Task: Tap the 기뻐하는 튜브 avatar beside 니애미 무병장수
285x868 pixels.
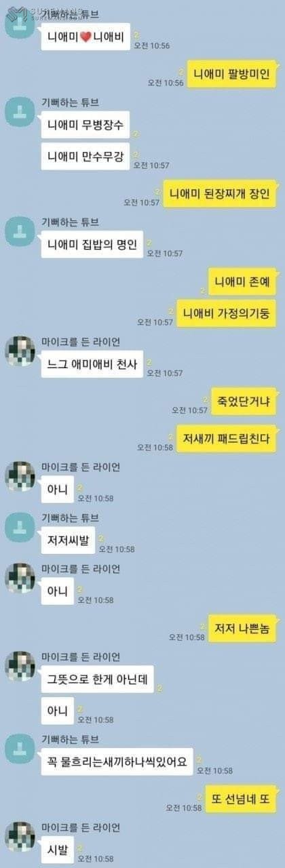Action: point(20,111)
